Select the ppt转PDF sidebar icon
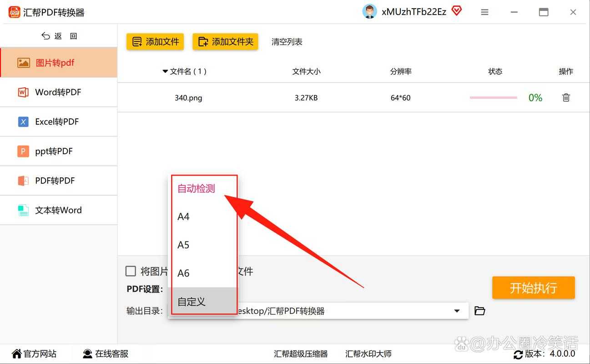 point(22,151)
